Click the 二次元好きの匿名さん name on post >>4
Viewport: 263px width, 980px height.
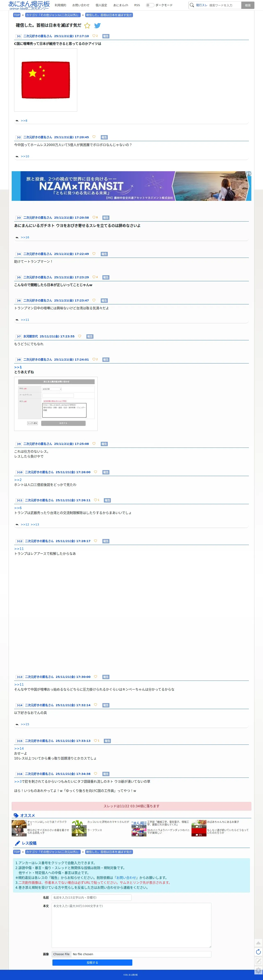(x=38, y=254)
